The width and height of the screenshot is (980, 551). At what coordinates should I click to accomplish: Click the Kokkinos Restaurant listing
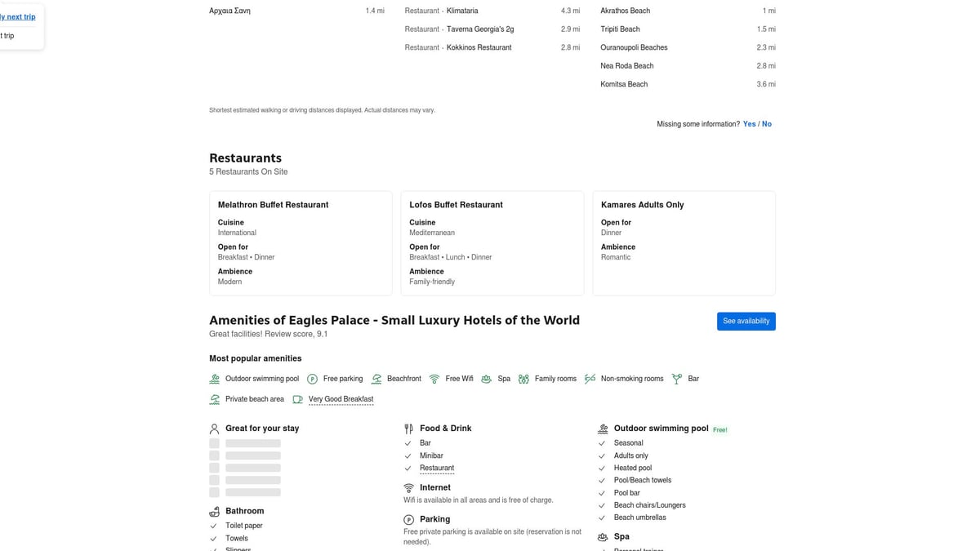[x=479, y=47]
